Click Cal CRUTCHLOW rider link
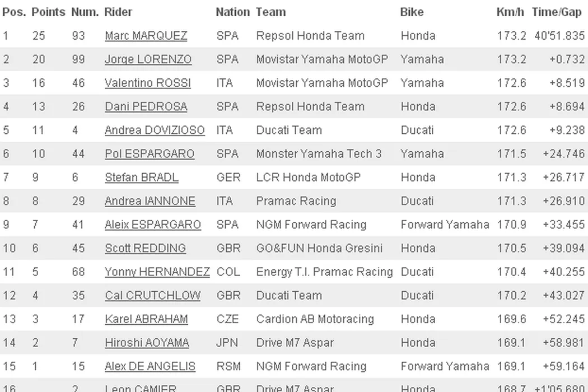 click(x=152, y=296)
